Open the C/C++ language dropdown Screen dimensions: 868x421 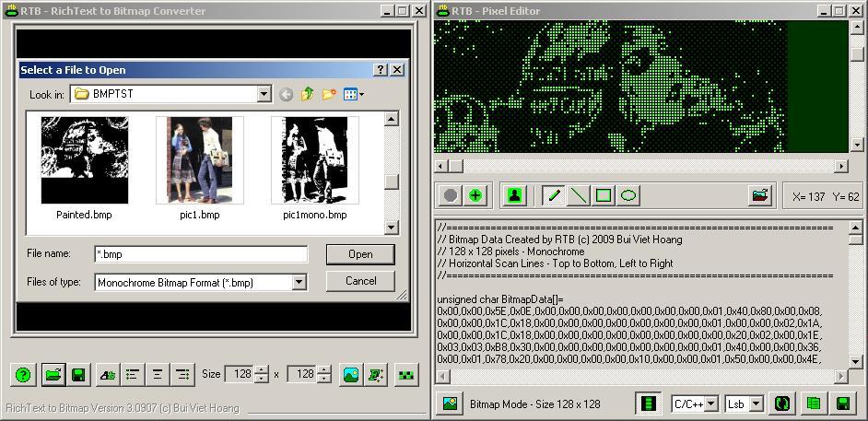pyautogui.click(x=712, y=403)
